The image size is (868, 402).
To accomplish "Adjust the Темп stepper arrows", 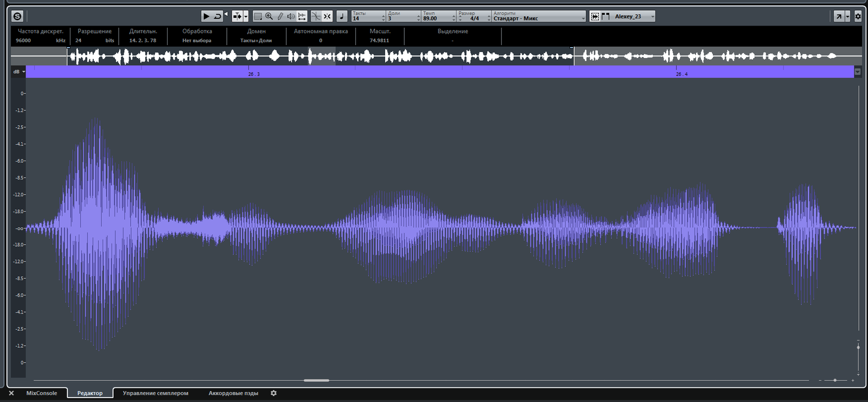I will pyautogui.click(x=454, y=18).
